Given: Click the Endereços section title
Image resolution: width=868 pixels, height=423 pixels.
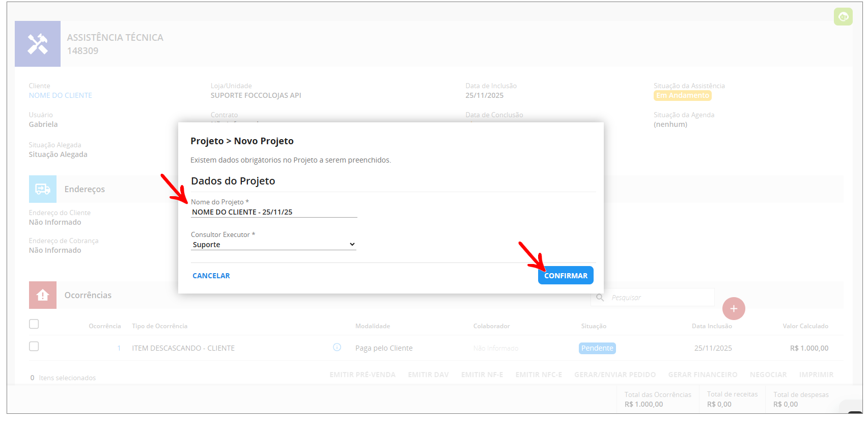Looking at the screenshot, I should point(85,189).
